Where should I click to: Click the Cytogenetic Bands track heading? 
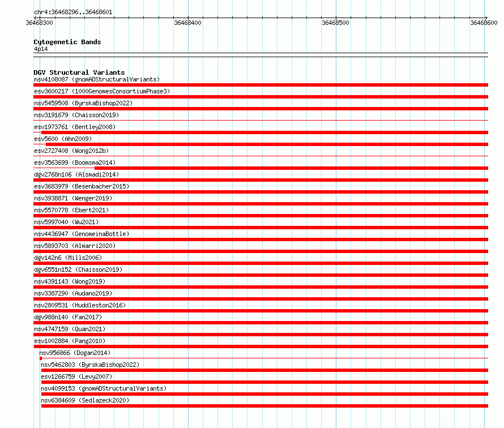click(67, 42)
